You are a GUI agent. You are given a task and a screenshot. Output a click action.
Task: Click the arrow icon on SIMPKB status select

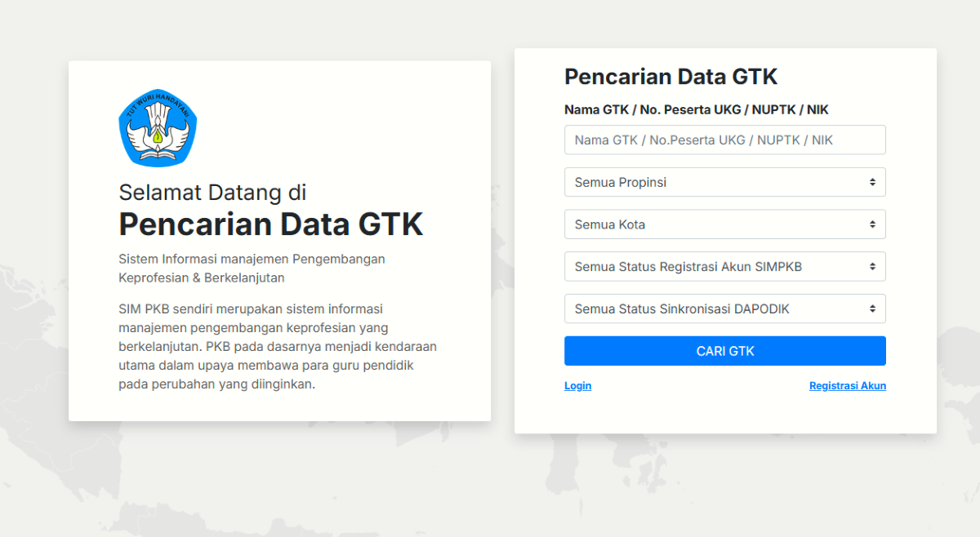[873, 266]
